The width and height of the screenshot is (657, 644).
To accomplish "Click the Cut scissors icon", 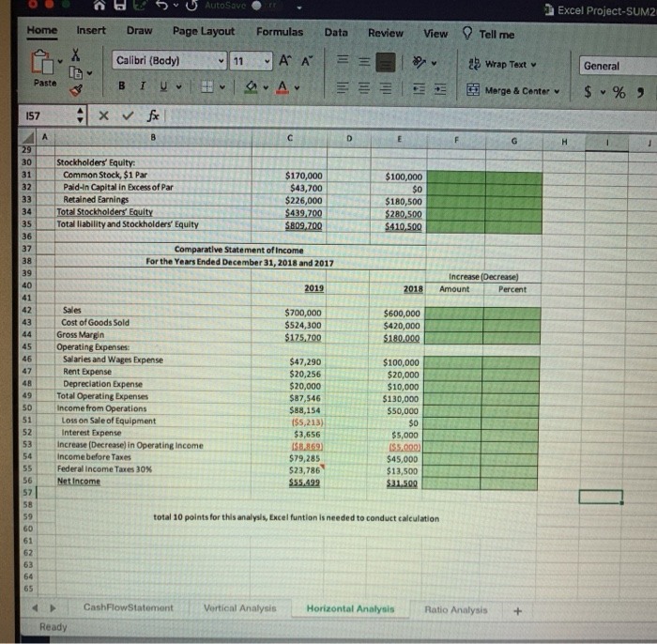I will (76, 54).
